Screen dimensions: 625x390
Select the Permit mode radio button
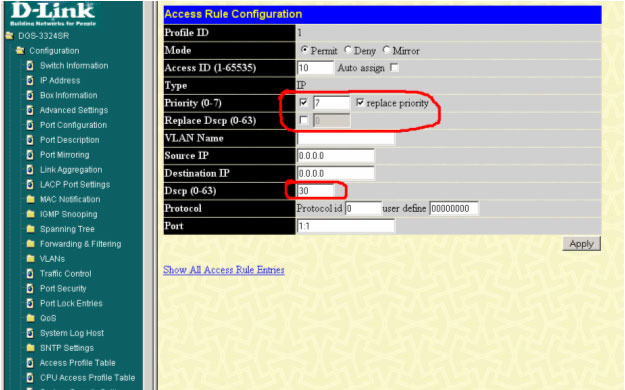304,50
